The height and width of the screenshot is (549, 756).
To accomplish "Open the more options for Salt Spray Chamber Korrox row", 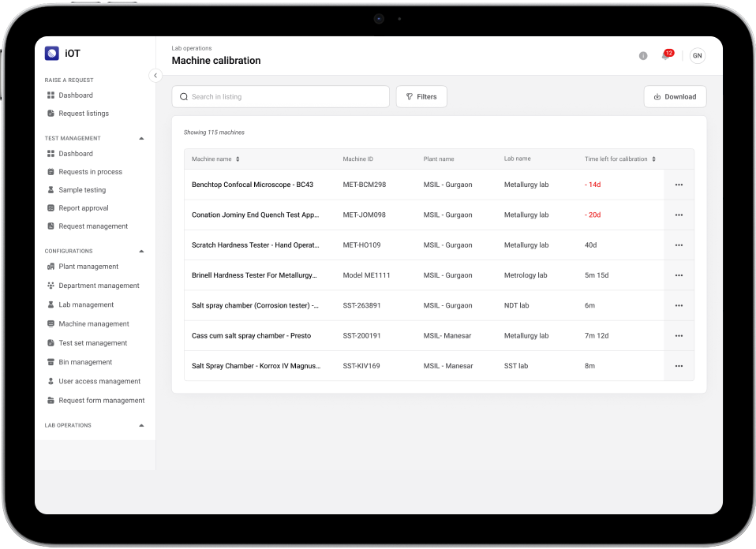I will (679, 366).
